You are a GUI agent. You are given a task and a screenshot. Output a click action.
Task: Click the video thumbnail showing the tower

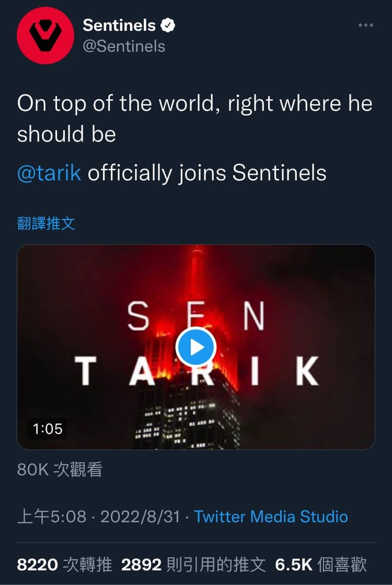coord(105,293)
